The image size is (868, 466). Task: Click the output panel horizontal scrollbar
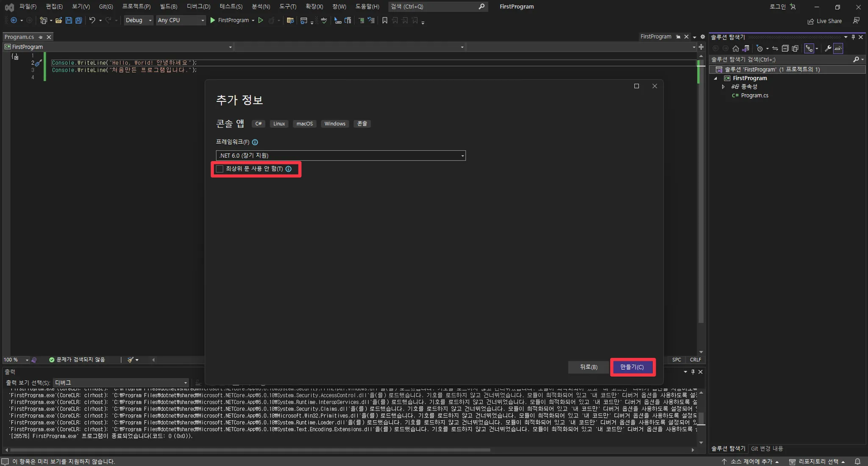click(250, 449)
